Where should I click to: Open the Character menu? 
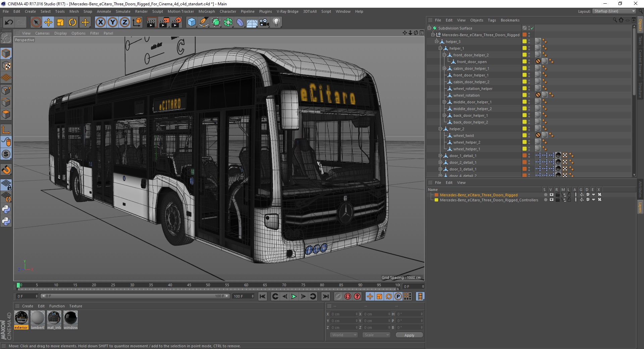click(x=228, y=11)
